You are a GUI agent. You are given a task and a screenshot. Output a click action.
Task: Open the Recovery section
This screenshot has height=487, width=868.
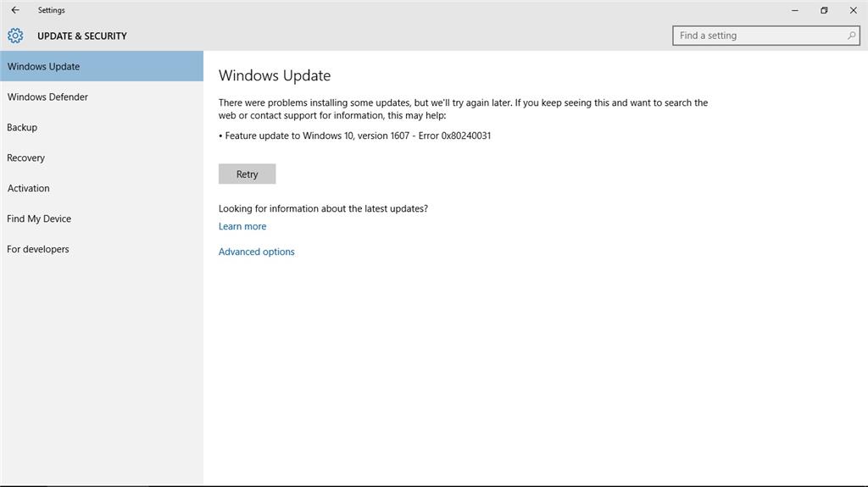tap(102, 158)
